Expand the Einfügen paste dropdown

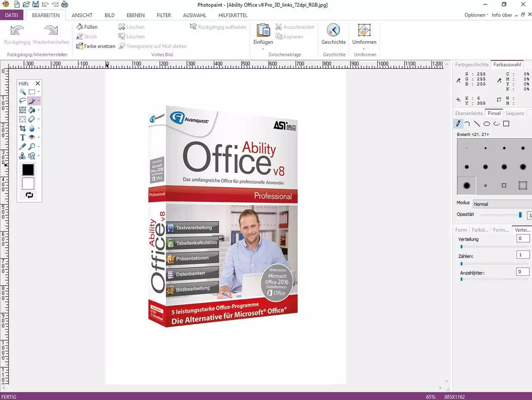[x=263, y=49]
